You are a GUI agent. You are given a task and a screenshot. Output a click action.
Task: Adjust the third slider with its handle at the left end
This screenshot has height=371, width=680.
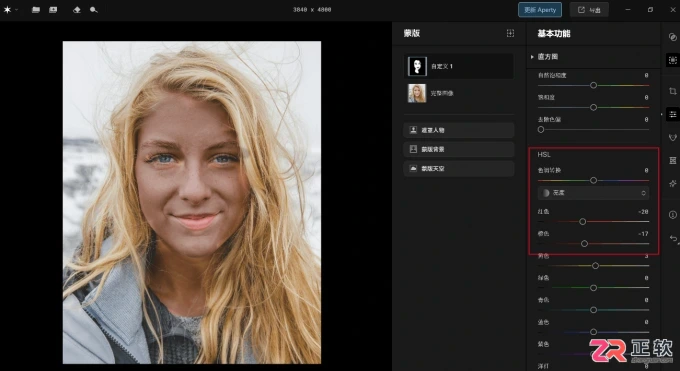click(593, 129)
